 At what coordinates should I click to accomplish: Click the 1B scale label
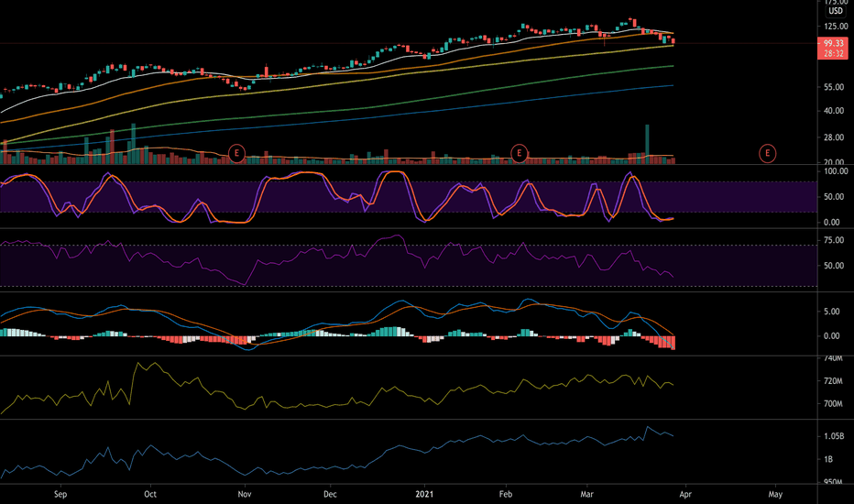point(828,459)
